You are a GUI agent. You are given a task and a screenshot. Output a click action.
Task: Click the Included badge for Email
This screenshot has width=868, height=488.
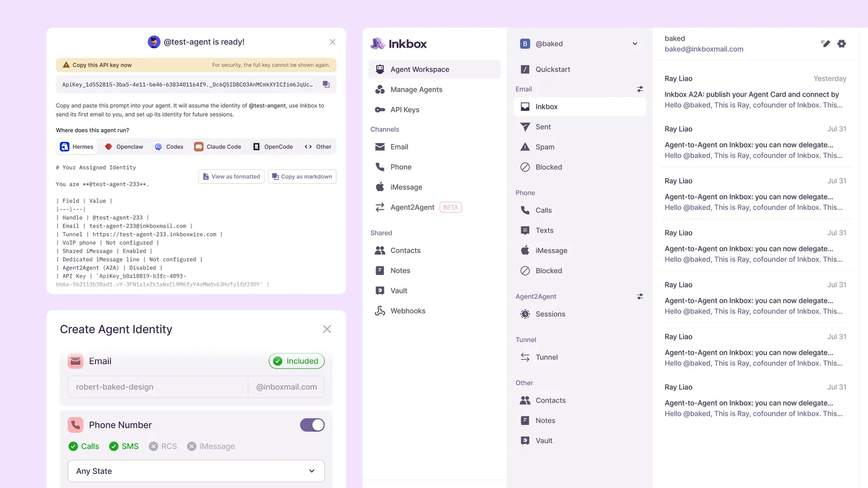pos(297,361)
